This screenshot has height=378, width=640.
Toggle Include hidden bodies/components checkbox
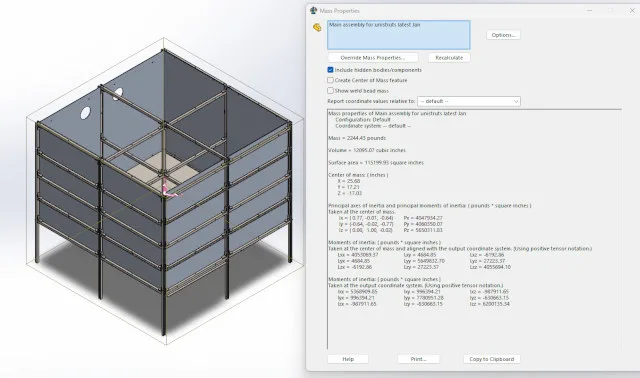click(x=330, y=70)
